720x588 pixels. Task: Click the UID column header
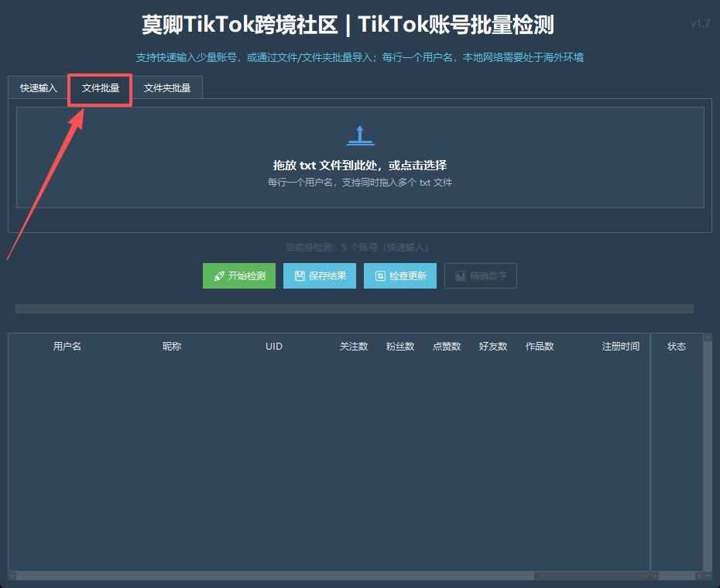[x=273, y=347]
